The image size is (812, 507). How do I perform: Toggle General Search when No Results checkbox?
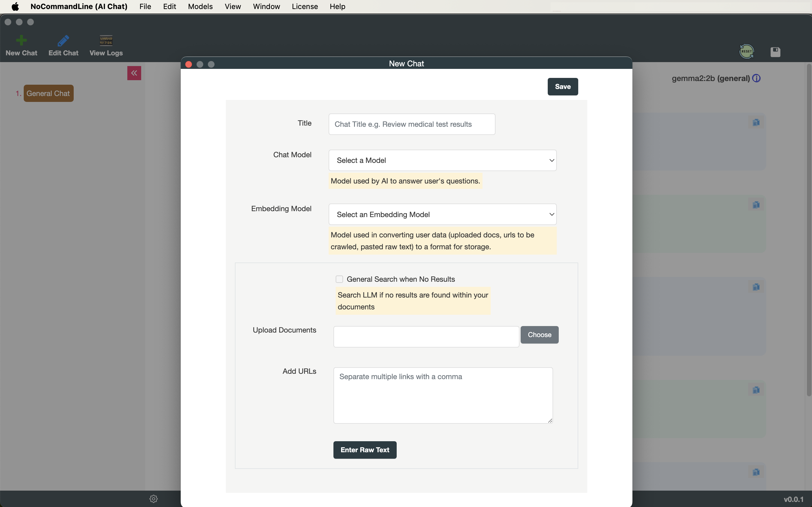[339, 279]
